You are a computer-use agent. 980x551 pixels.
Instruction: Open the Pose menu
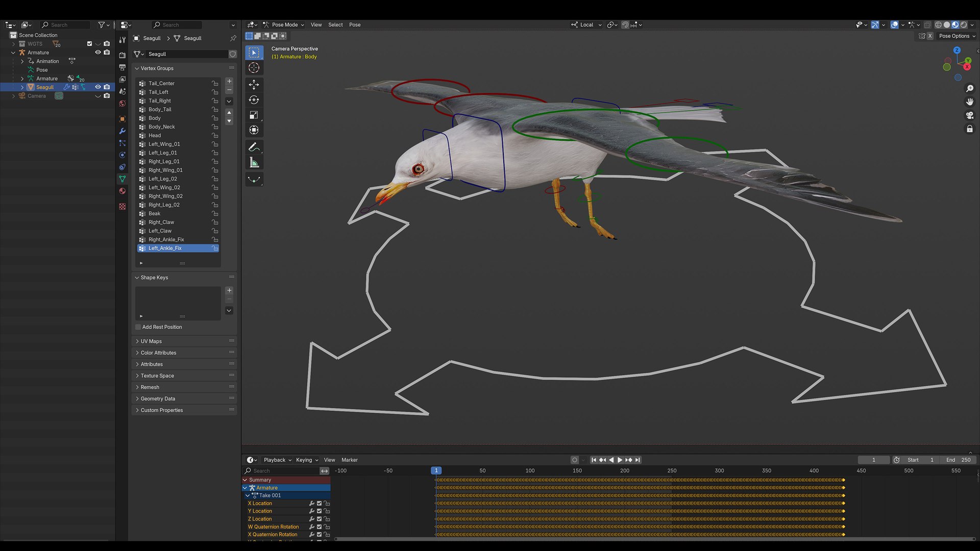pyautogui.click(x=355, y=24)
